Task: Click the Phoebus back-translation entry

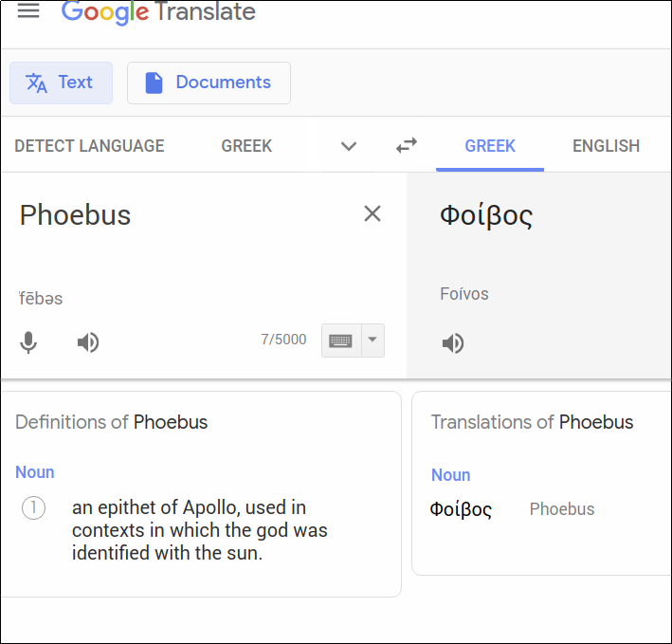Action: point(562,509)
